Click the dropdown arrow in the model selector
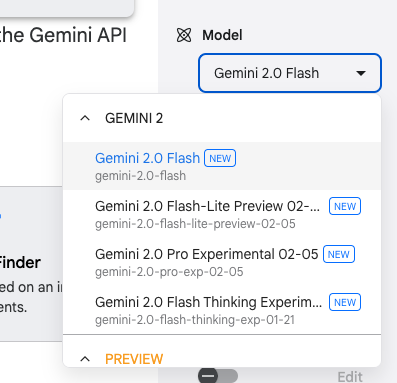 (361, 73)
